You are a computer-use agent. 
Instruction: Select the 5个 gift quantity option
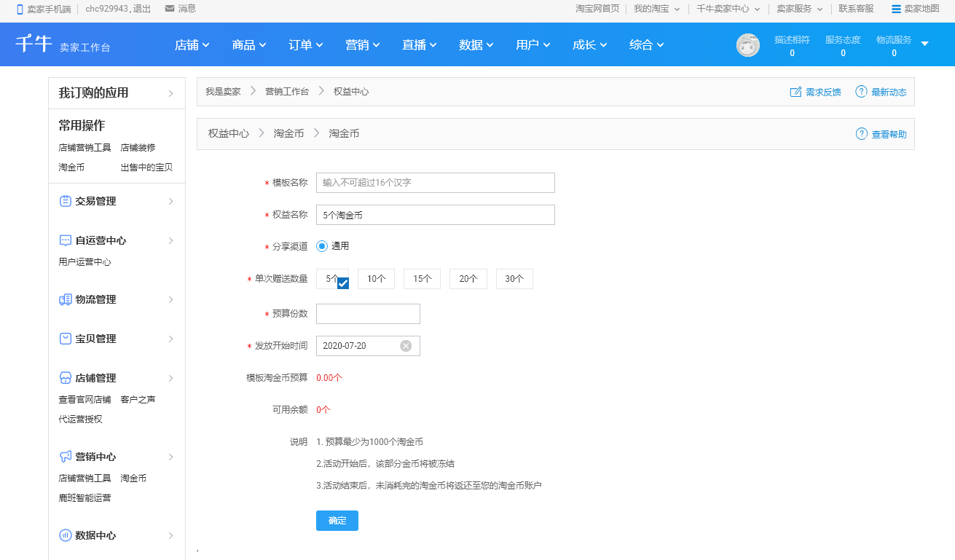tap(332, 279)
